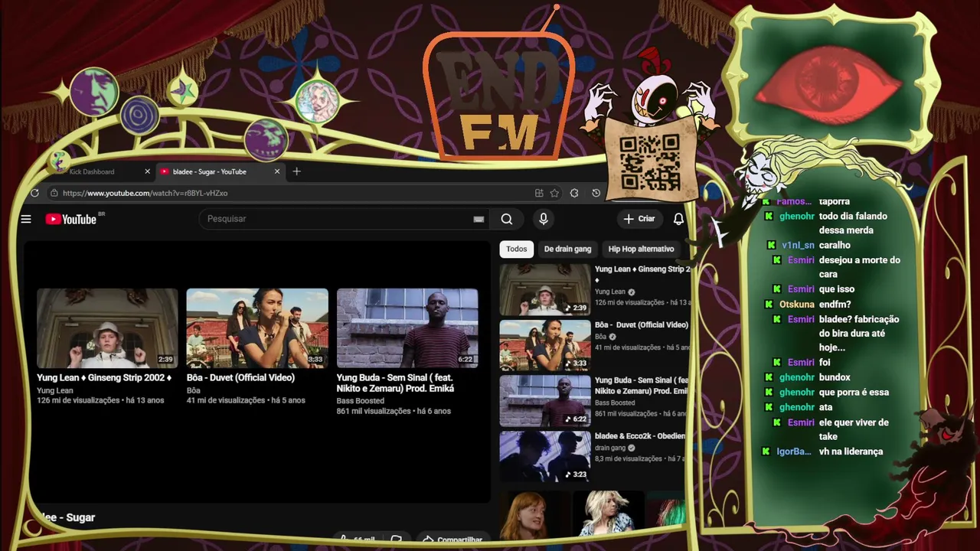Open sidebar Bôa Duvet video thumbnail

[545, 345]
